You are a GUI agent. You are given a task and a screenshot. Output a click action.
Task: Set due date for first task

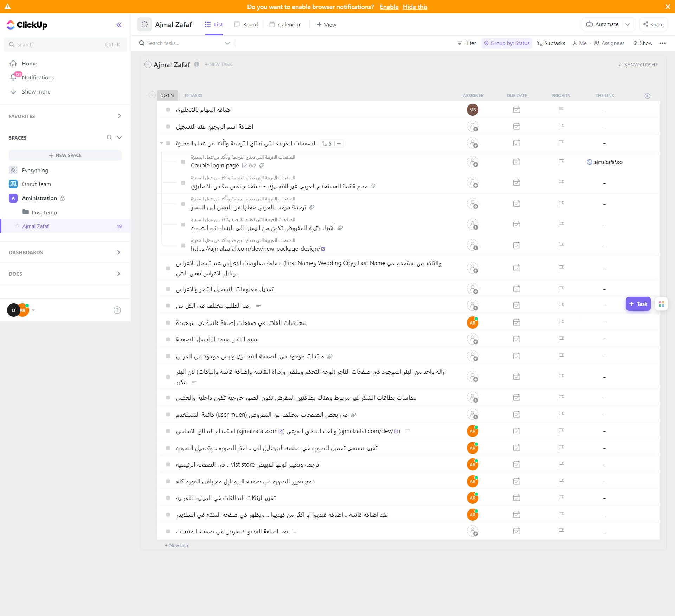(516, 110)
